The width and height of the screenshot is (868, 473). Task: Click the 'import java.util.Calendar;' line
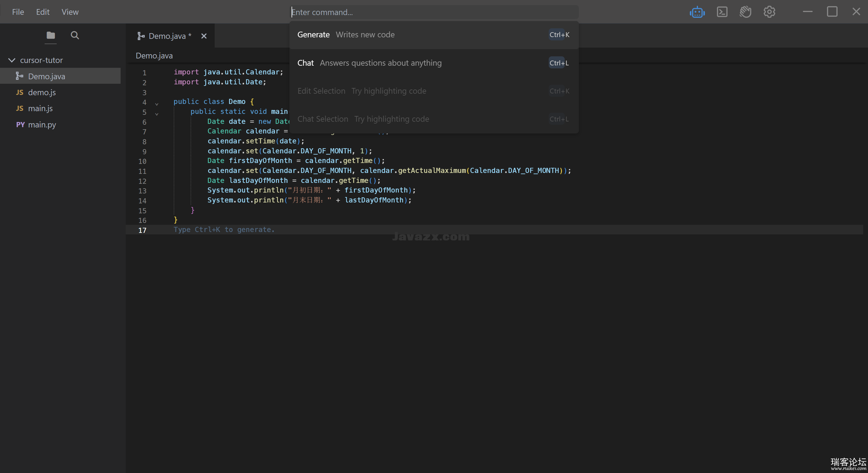pos(229,72)
